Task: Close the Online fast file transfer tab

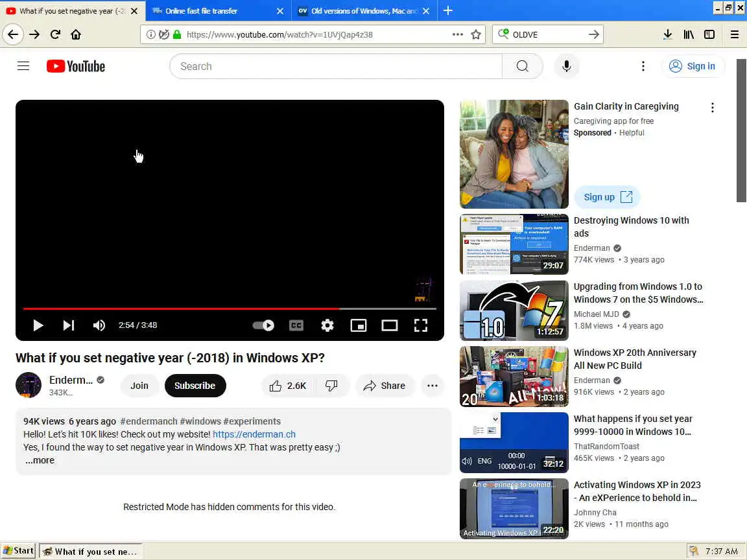Action: (280, 11)
